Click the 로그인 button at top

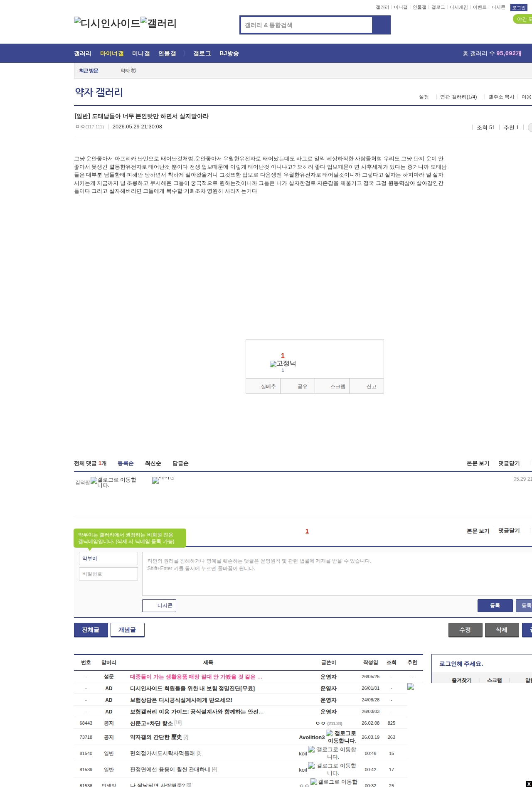519,7
